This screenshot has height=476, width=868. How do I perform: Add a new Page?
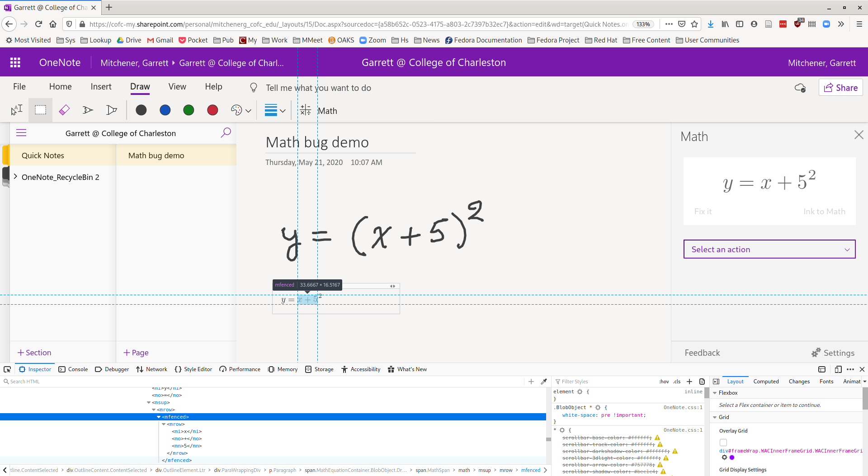click(136, 353)
